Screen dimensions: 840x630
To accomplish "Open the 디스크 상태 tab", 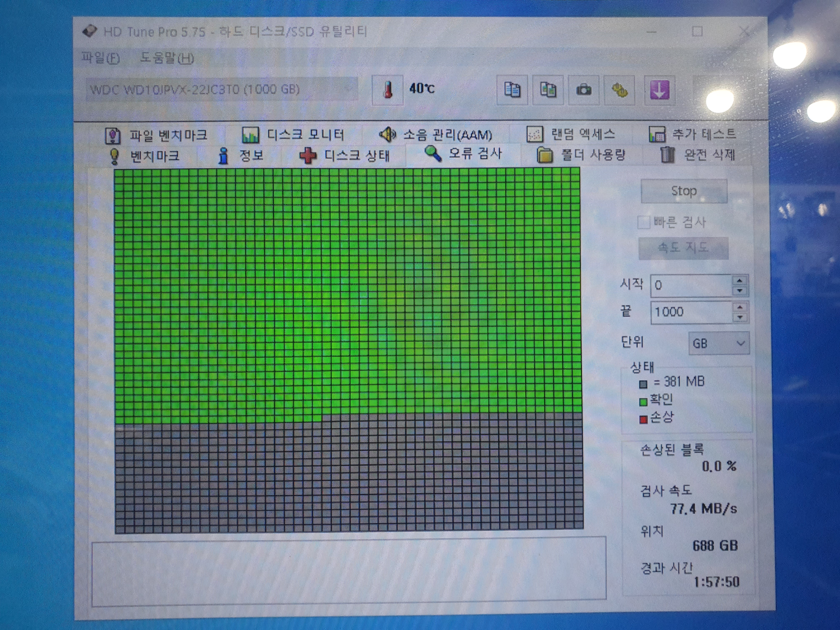I will tap(344, 156).
